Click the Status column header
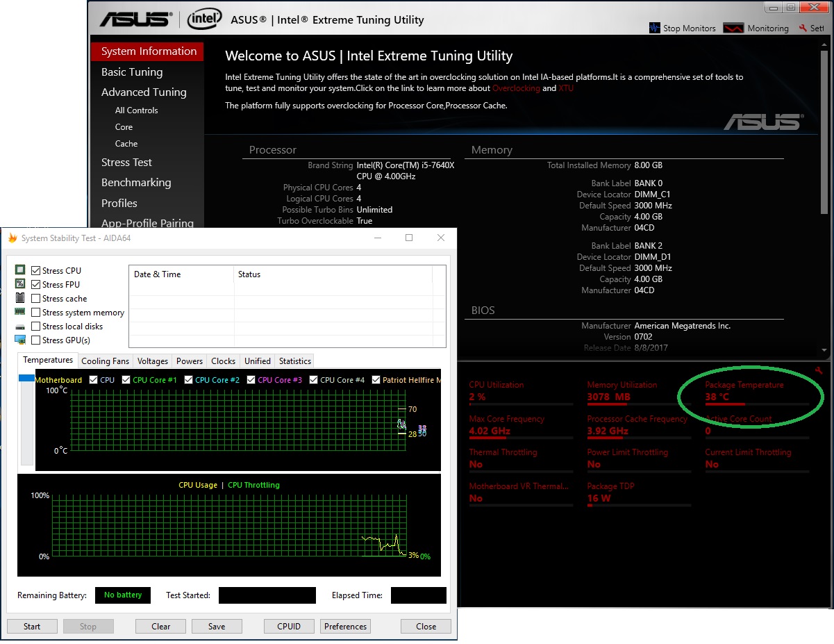The width and height of the screenshot is (834, 644). tap(333, 274)
